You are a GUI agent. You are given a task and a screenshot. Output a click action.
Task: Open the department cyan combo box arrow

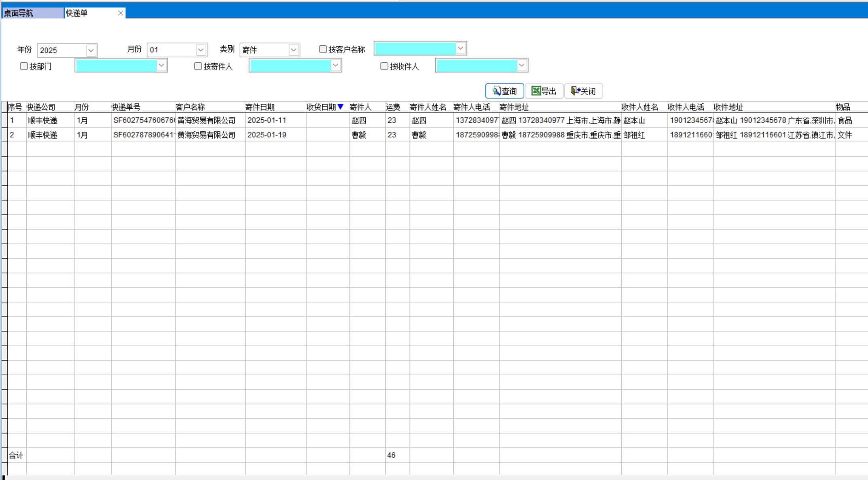(x=161, y=65)
